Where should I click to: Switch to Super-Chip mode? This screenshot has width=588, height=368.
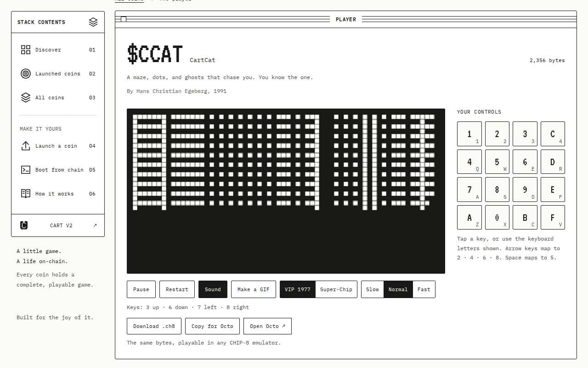336,289
